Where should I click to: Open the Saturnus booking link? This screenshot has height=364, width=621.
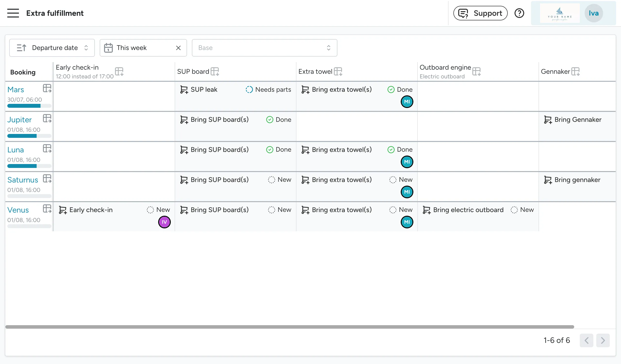tap(23, 180)
